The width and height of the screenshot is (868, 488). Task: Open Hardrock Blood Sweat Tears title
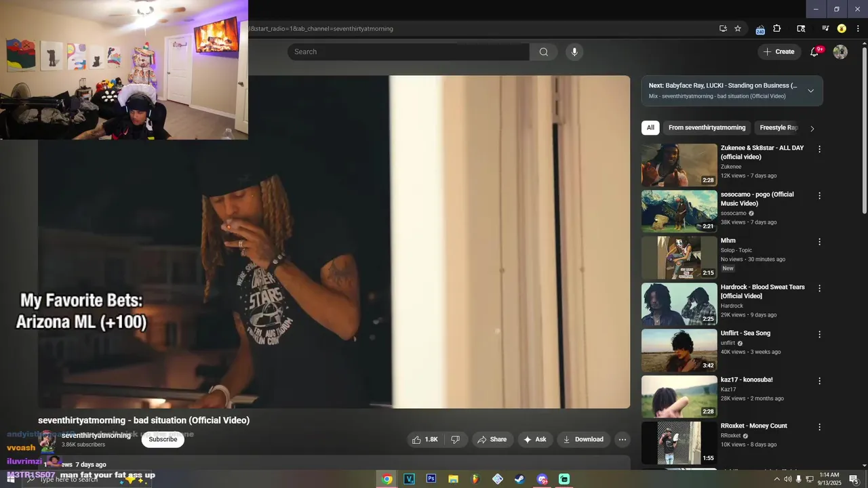pyautogui.click(x=762, y=291)
